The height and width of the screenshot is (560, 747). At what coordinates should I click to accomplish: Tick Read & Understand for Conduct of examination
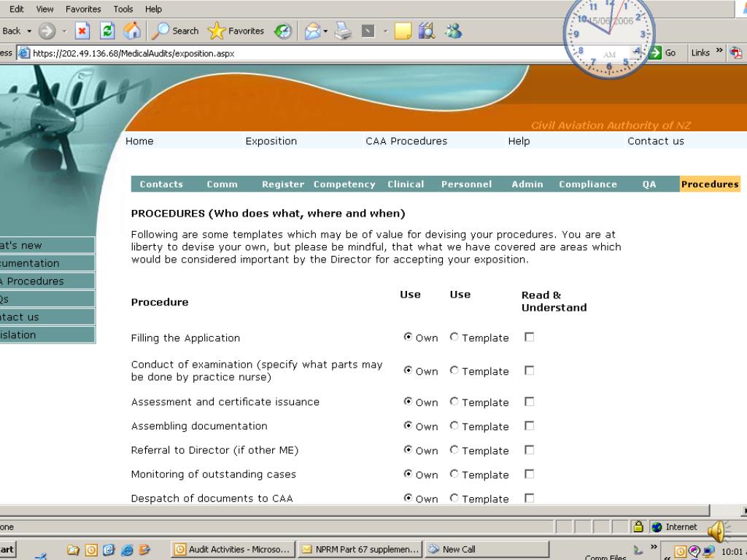[x=529, y=370]
